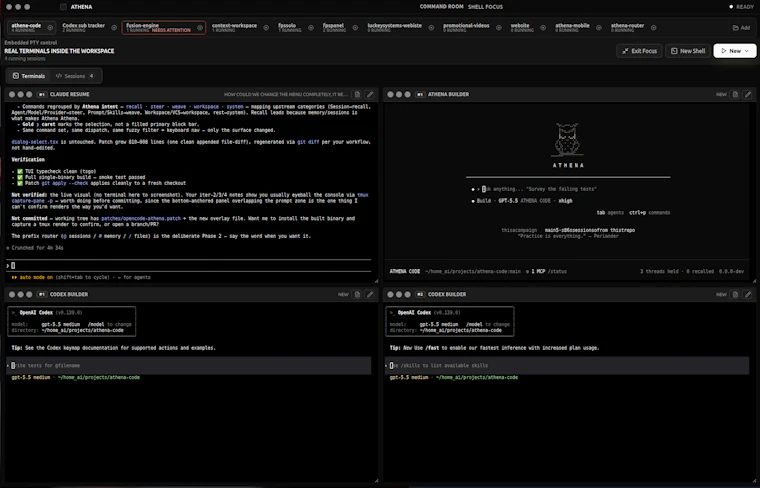This screenshot has height=488, width=760.
Task: Click the Claude Resume prompt input line
Action: point(189,266)
